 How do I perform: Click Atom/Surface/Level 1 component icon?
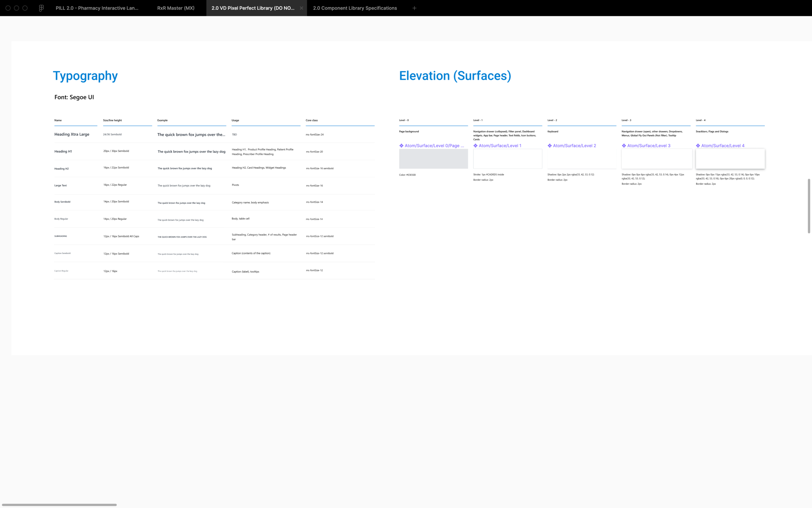pyautogui.click(x=475, y=146)
